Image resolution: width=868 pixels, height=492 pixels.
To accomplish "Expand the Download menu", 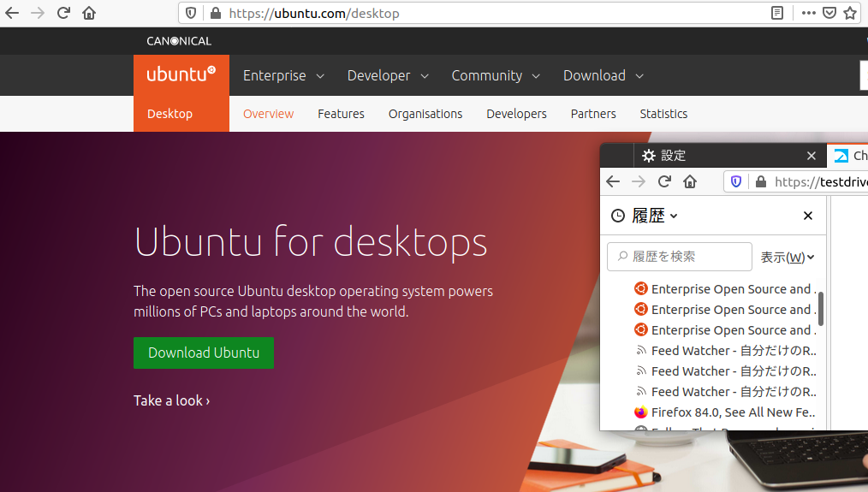I will coord(603,76).
